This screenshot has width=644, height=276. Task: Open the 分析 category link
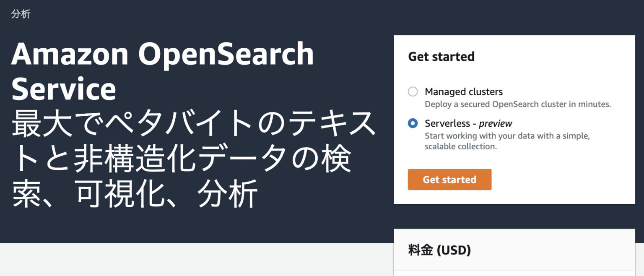pyautogui.click(x=21, y=14)
